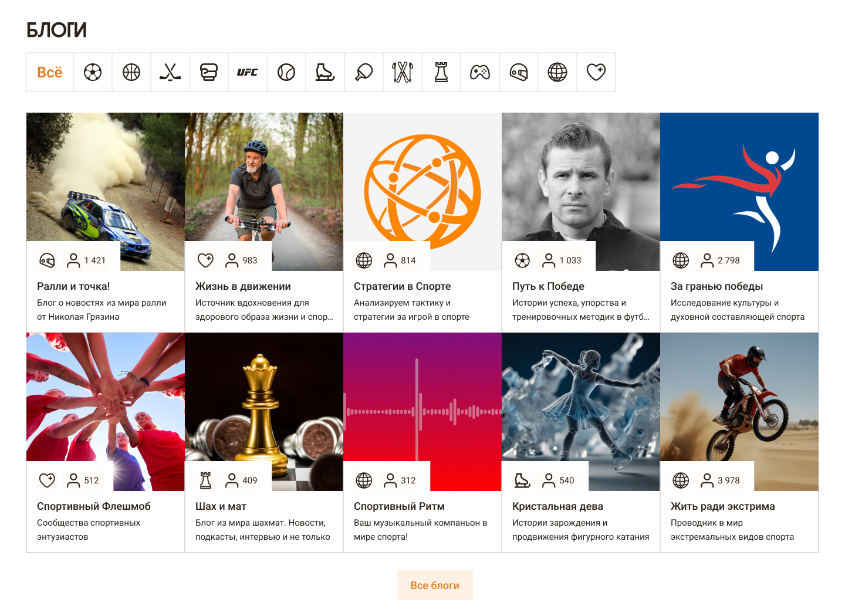Click helmet icon on «Ралли и точка!» card
Screen dimensions: 845x616
(47, 260)
